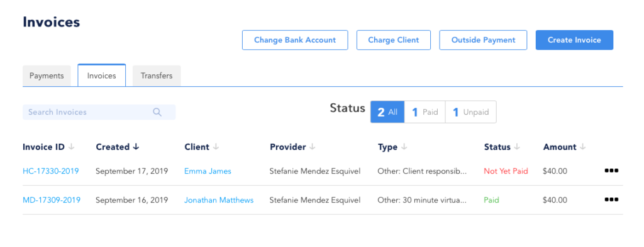644x247 pixels.
Task: Open three-dot menu for invoice MD-17309-2019
Action: click(611, 200)
